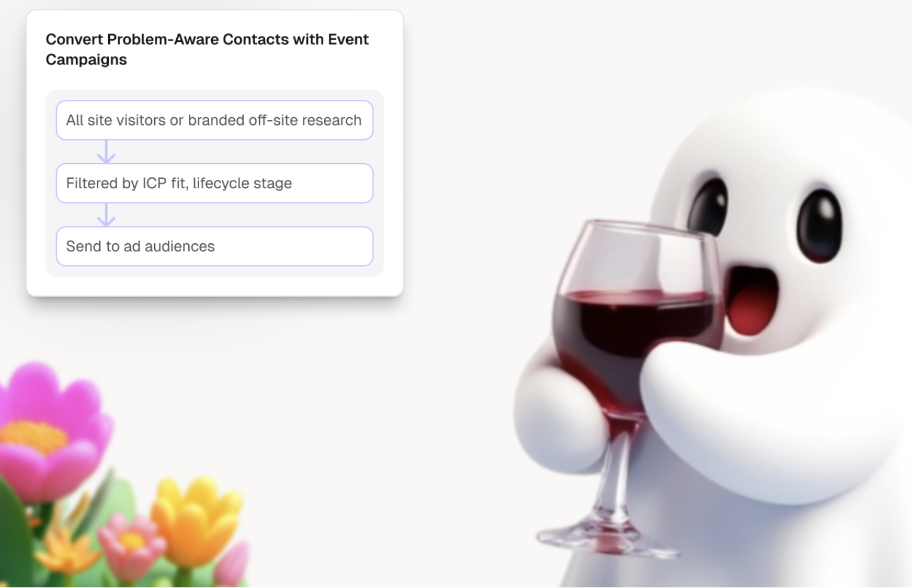Click the down arrow below the first step
912x588 pixels.
coord(106,152)
